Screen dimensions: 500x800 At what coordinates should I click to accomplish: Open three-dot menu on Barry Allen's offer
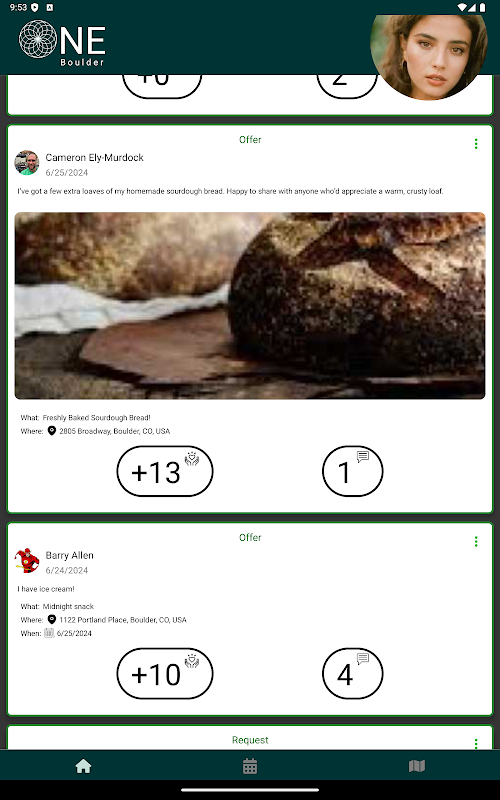click(476, 541)
